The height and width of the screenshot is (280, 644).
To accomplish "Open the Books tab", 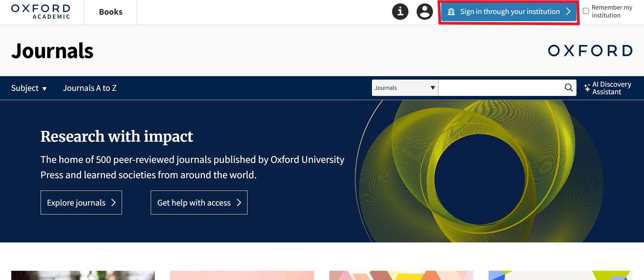I will (x=110, y=12).
